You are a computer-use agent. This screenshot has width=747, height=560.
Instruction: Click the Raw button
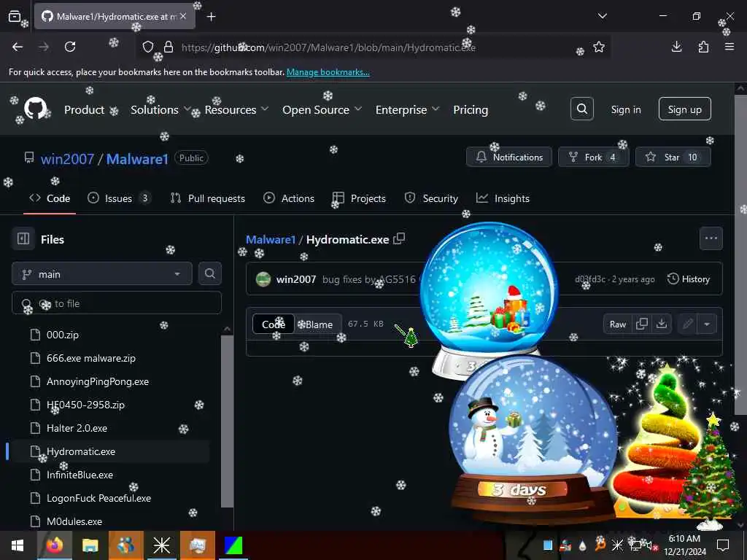(x=617, y=324)
